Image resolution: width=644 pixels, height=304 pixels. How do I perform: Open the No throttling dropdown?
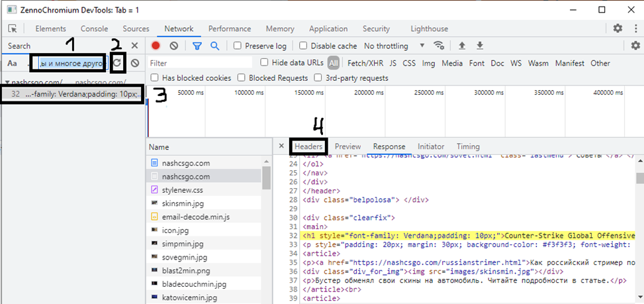coord(394,46)
